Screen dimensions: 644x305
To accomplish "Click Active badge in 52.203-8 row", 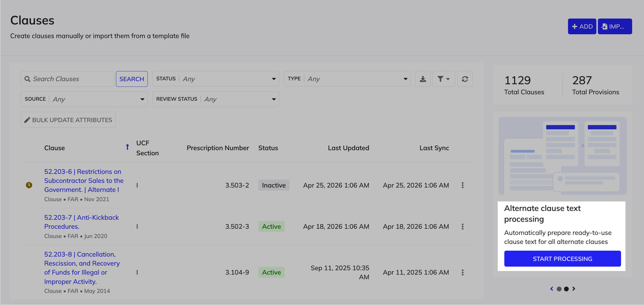I will coord(271,272).
